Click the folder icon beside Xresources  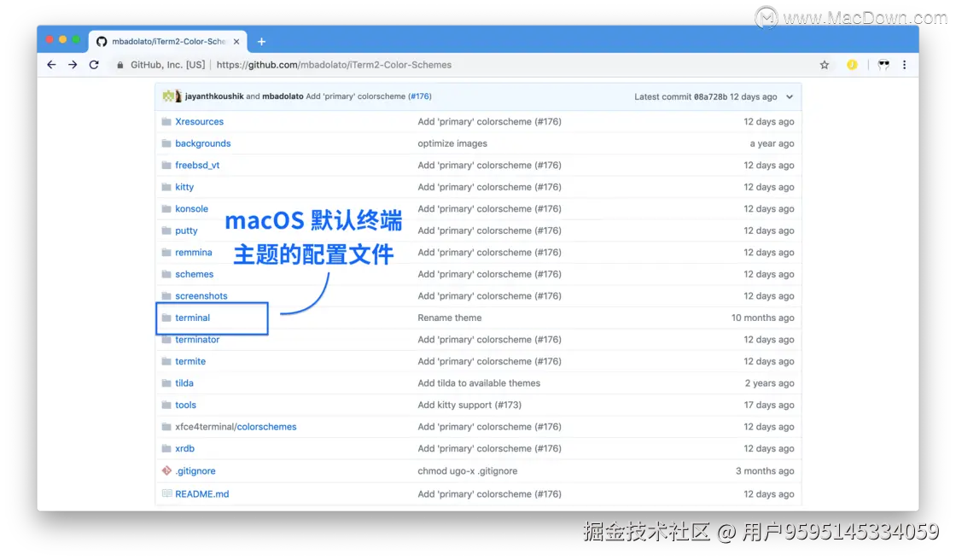[166, 121]
